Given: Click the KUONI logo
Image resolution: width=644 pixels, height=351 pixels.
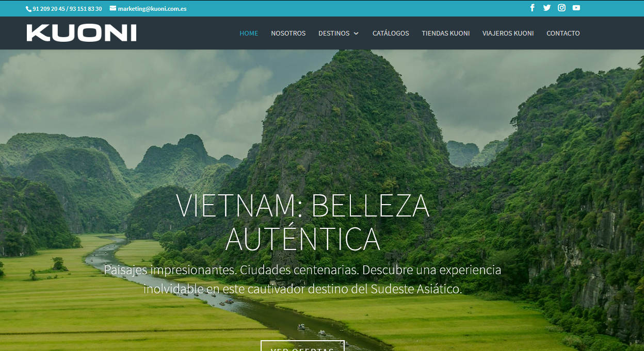Looking at the screenshot, I should tap(82, 33).
